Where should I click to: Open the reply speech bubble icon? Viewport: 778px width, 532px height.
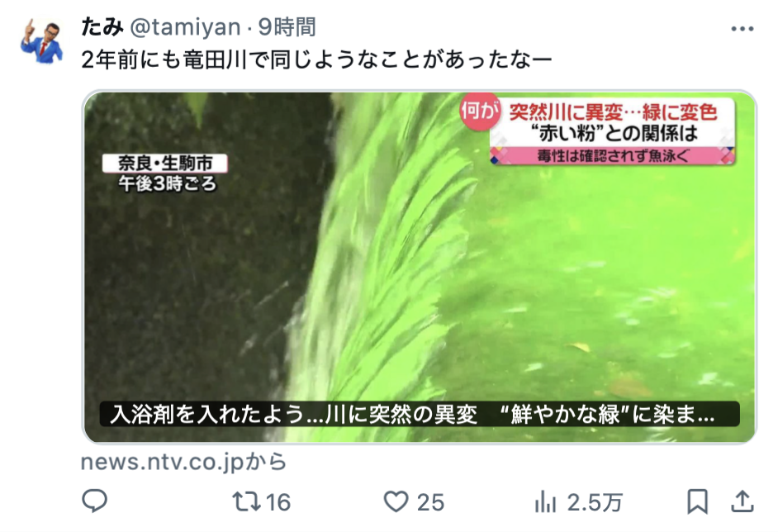coord(94,501)
